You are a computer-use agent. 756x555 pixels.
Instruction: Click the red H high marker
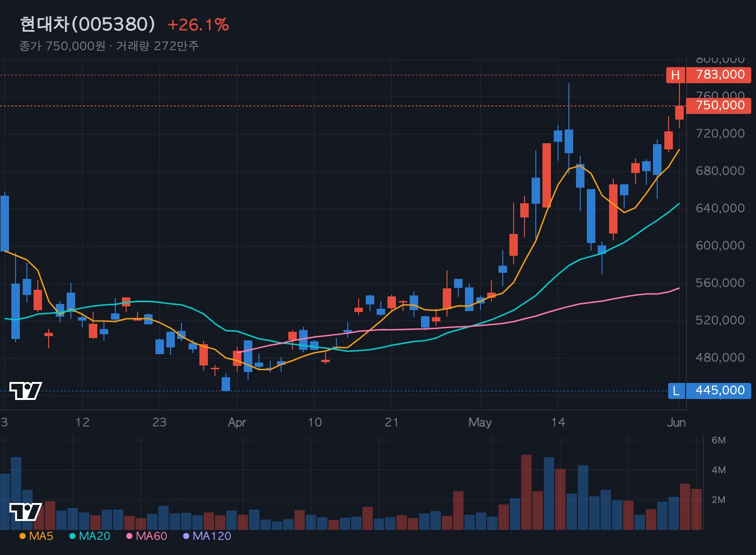675,75
